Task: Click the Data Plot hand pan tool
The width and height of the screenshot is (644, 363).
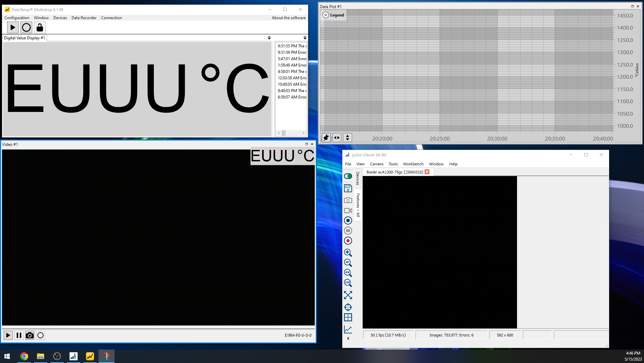Action: click(x=326, y=137)
